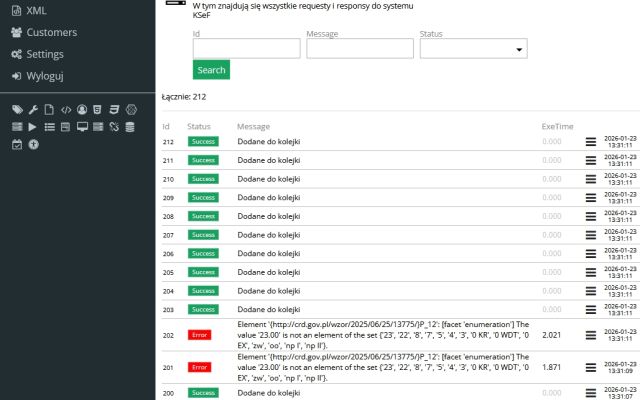Click the play triangle icon
The height and width of the screenshot is (400, 640).
tap(33, 127)
